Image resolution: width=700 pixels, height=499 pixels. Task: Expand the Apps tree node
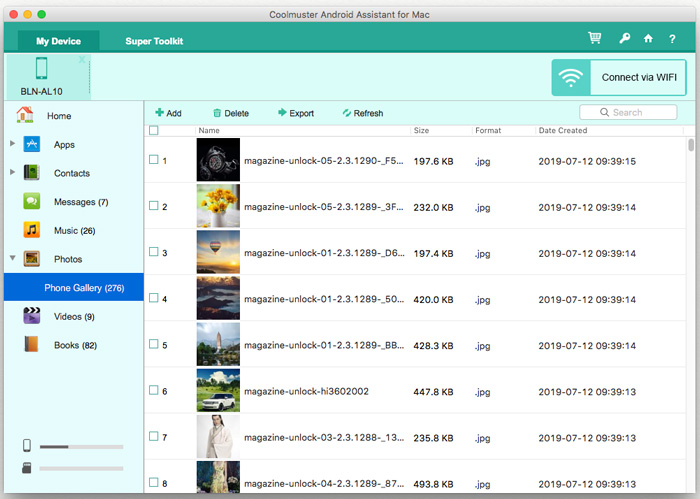pos(12,144)
